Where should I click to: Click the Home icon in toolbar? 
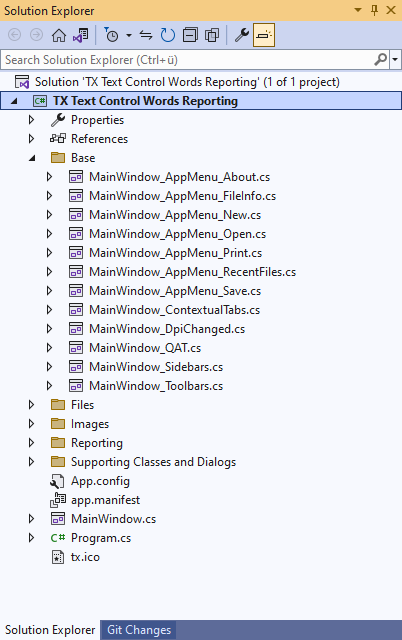(59, 35)
